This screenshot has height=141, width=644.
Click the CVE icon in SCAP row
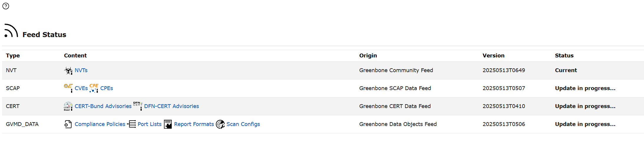68,88
